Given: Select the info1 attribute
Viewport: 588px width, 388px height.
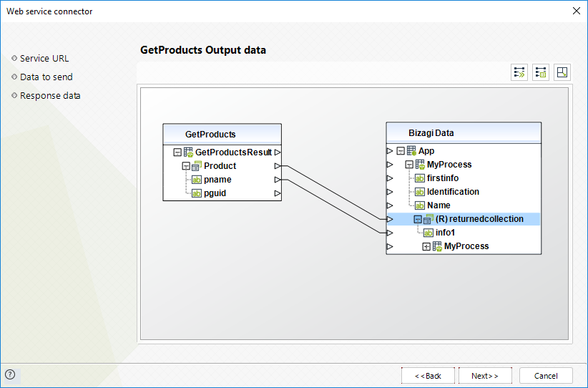Looking at the screenshot, I should [464, 233].
